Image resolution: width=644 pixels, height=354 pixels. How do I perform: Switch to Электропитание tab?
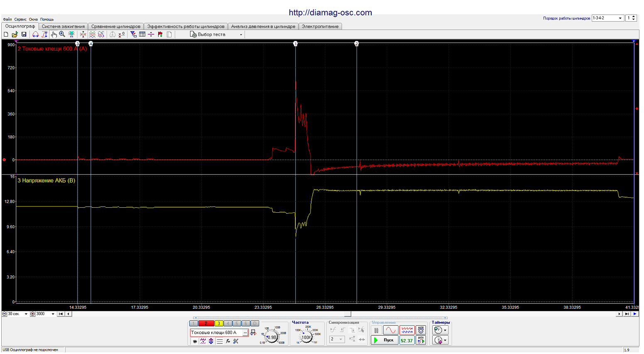(x=320, y=26)
